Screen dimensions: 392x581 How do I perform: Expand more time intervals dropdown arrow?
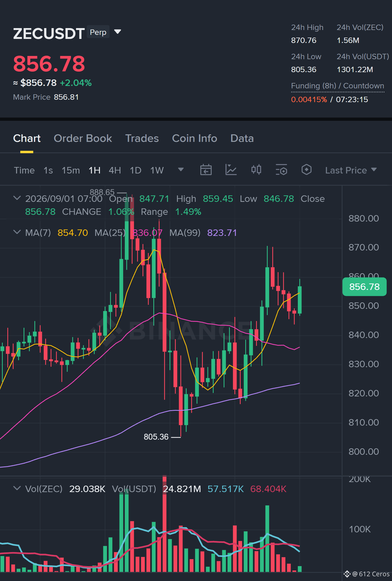click(x=181, y=170)
